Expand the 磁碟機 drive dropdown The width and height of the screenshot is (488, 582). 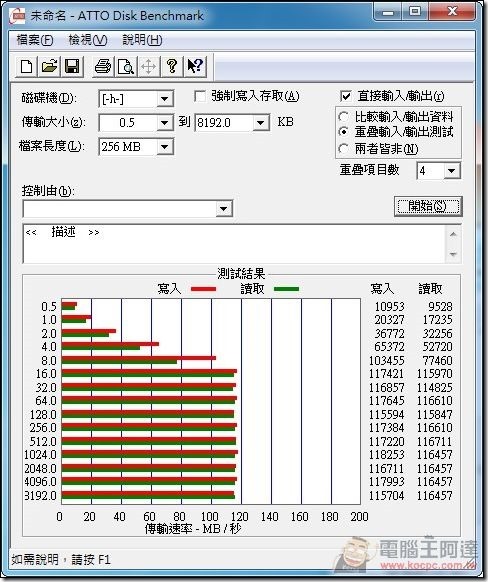tap(164, 99)
